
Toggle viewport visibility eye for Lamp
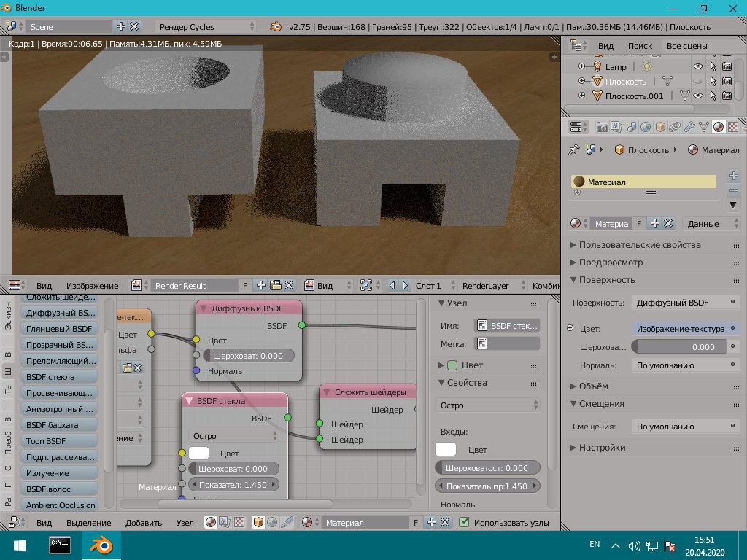coord(698,66)
